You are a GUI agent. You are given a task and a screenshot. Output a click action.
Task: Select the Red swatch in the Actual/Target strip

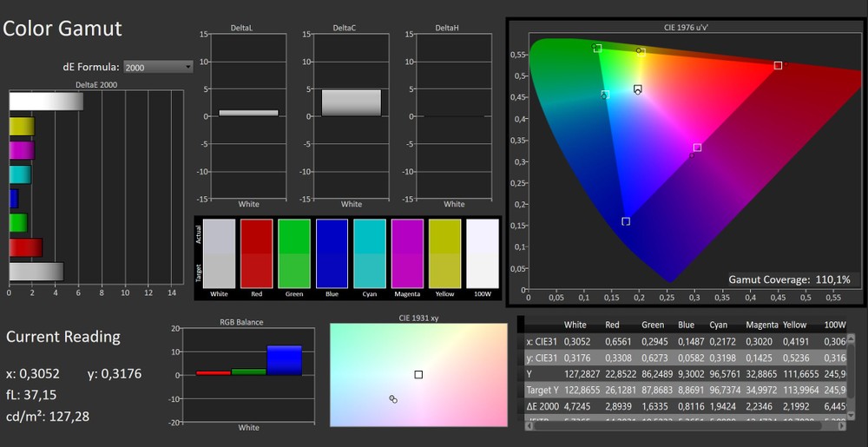click(x=256, y=253)
